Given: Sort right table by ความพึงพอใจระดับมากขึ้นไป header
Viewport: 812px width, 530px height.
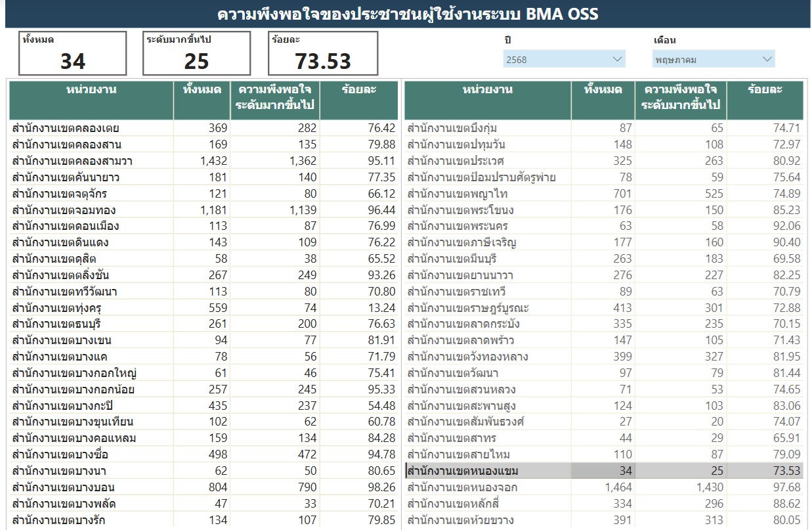Looking at the screenshot, I should [x=680, y=97].
